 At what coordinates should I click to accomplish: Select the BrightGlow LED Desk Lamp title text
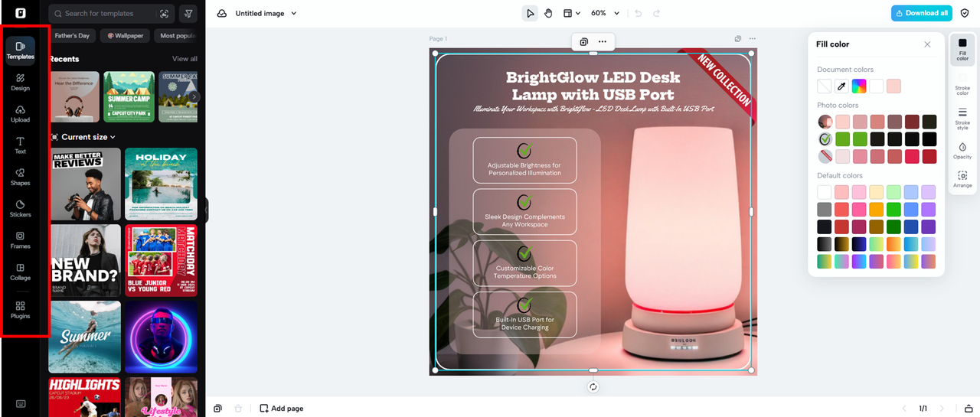point(593,86)
